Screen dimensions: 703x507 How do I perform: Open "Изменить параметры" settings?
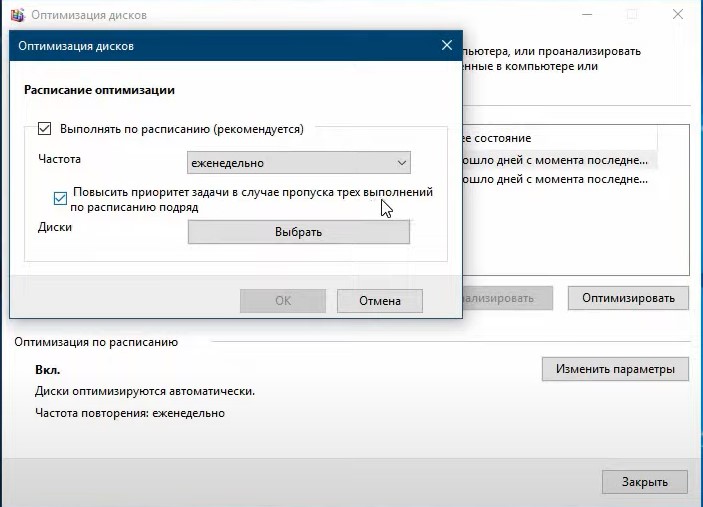(615, 369)
